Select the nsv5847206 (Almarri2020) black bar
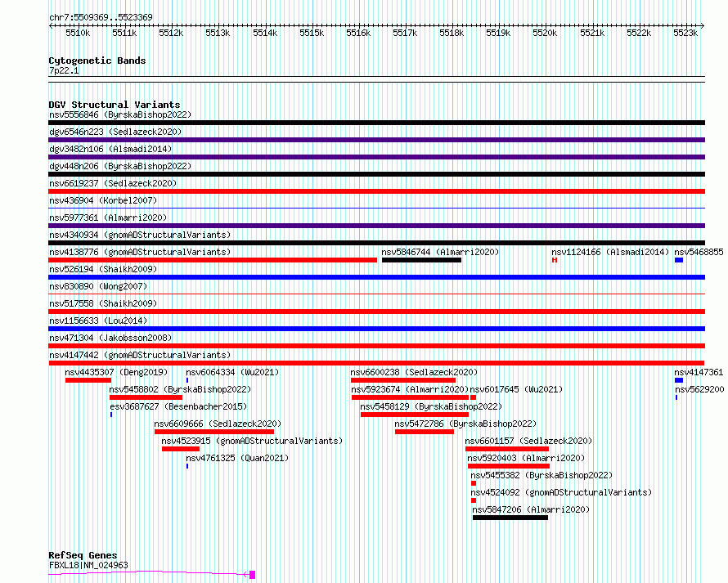The height and width of the screenshot is (583, 728). coord(510,518)
